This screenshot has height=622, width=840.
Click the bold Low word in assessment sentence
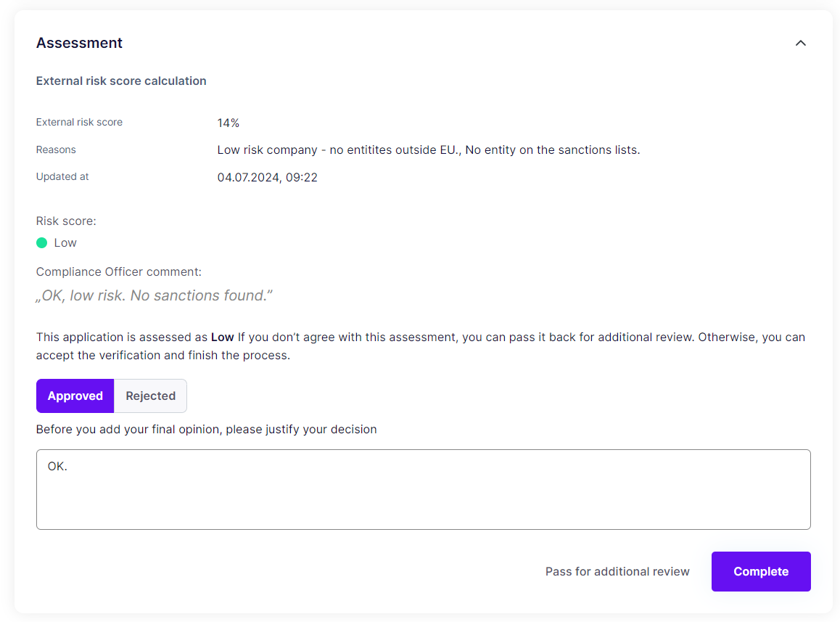pyautogui.click(x=222, y=337)
